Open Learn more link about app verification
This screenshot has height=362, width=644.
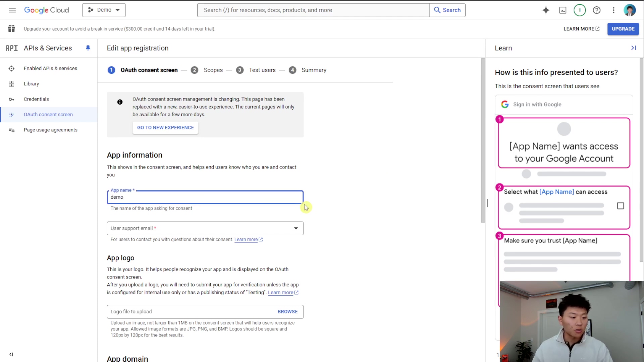point(283,293)
